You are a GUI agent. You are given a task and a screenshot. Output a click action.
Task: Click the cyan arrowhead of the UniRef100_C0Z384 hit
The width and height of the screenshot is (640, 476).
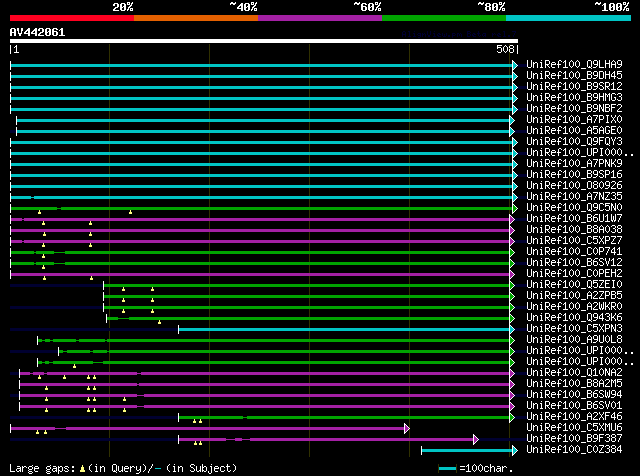[x=515, y=450]
